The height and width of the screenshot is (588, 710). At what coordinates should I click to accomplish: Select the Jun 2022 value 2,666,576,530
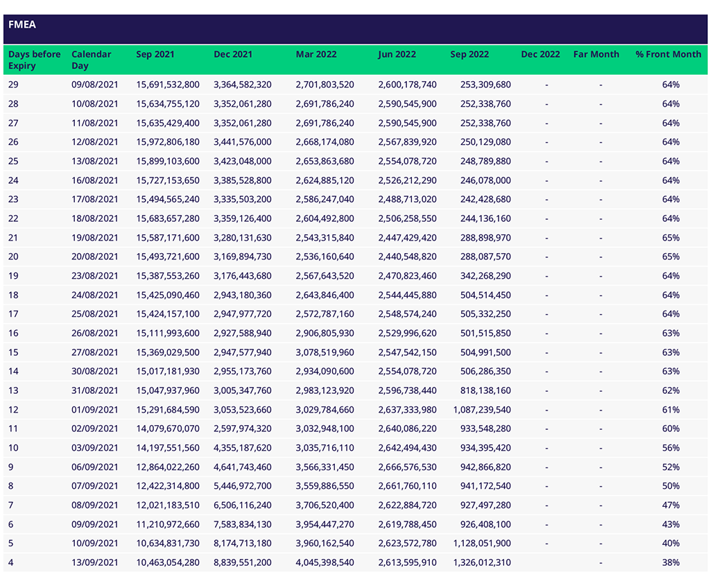pyautogui.click(x=408, y=467)
